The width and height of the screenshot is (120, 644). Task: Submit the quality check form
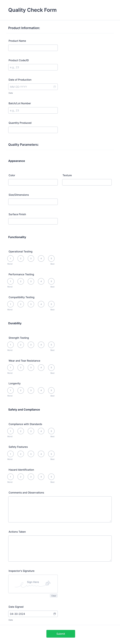[x=61, y=634]
